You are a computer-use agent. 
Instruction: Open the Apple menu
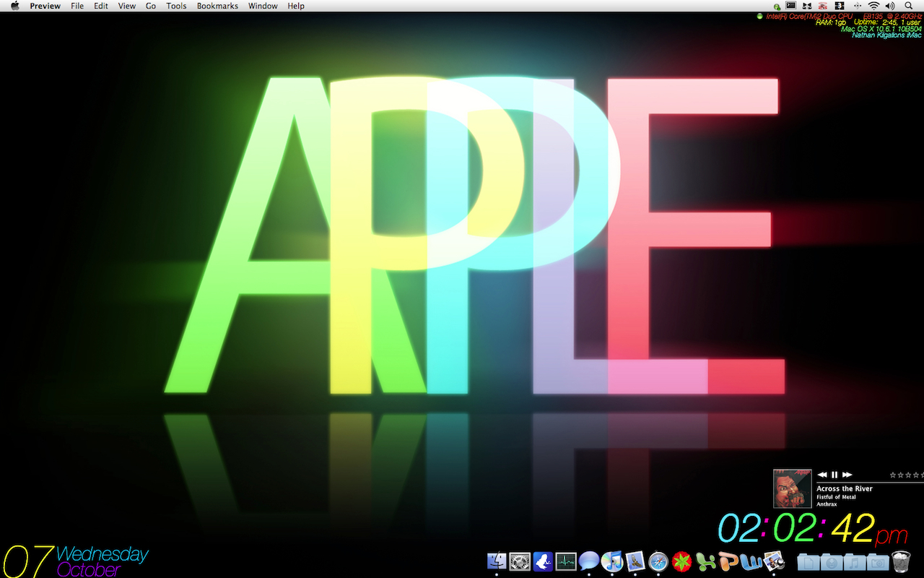(x=14, y=6)
